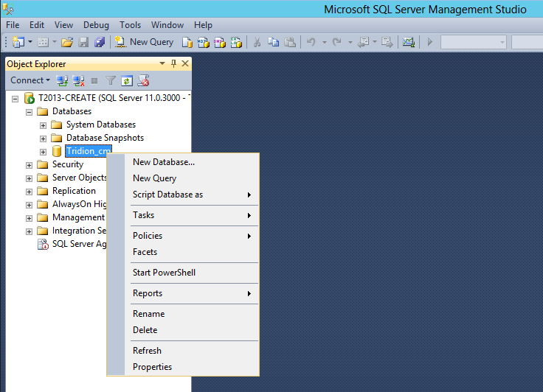Click the Disconnect server icon
Viewport: 543px width, 392px height.
point(78,80)
